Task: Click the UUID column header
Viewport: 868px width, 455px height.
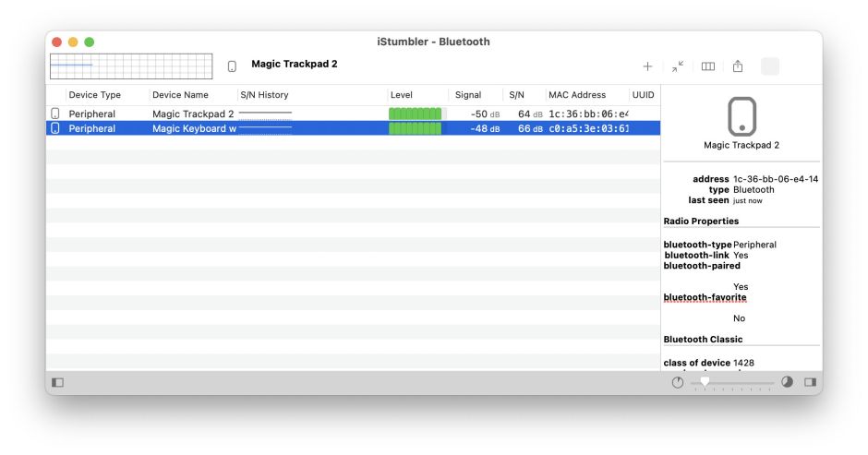Action: pyautogui.click(x=643, y=95)
